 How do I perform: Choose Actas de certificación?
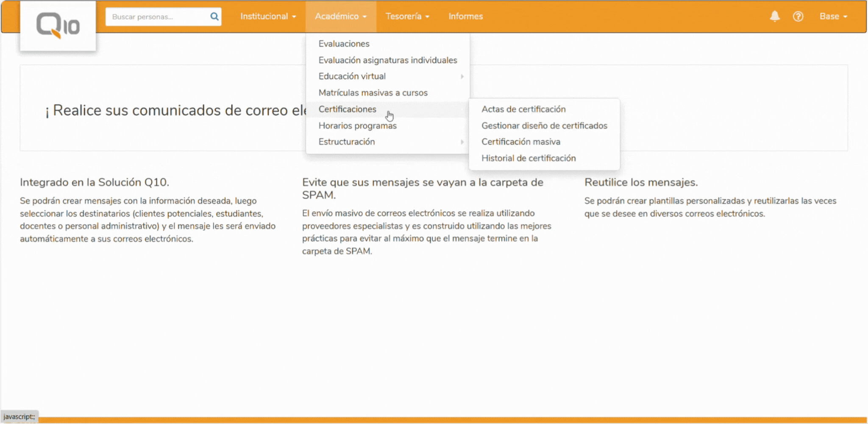[x=524, y=109]
